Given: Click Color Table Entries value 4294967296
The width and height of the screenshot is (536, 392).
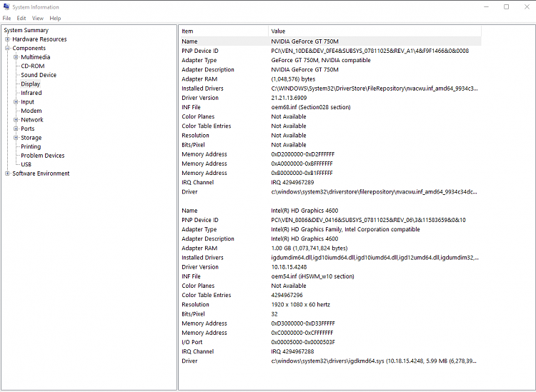Looking at the screenshot, I should click(287, 295).
